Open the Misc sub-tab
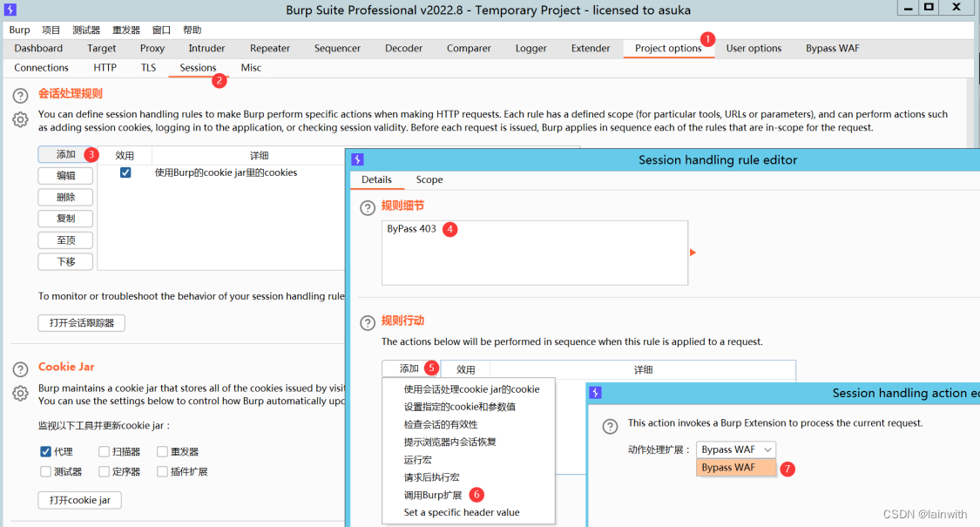 pos(251,68)
